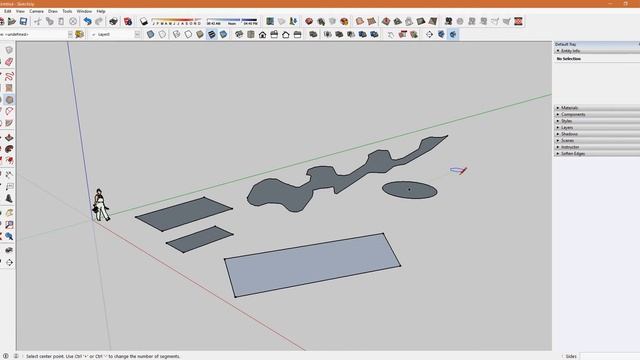Expand the Instructor panel
640x360 pixels.
[597, 147]
